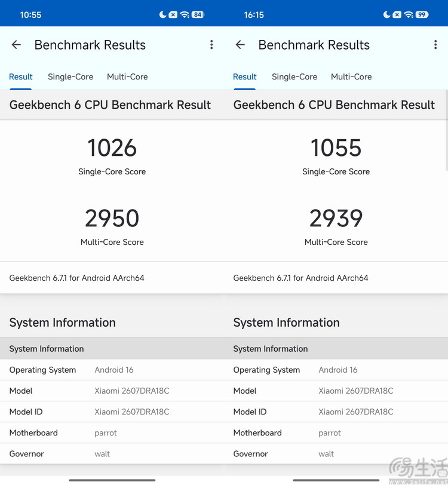Tap the gesture navigation bar in left screen
448x485 pixels.
pos(112,480)
